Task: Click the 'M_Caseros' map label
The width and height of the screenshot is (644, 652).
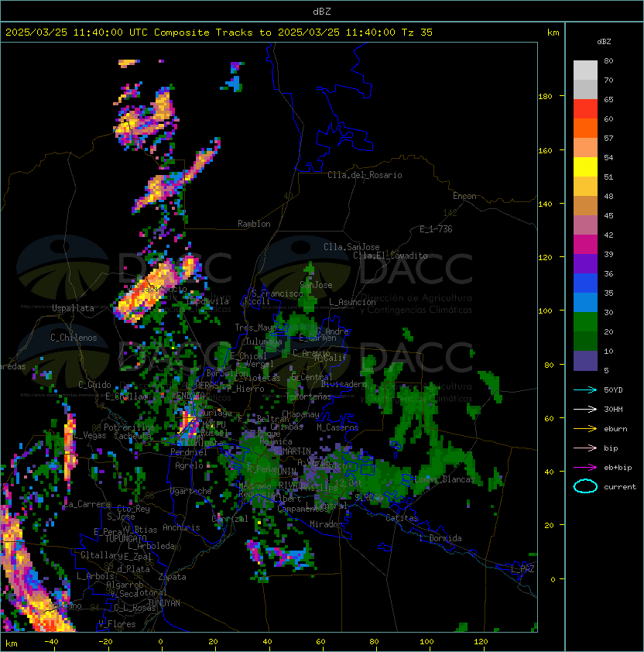Action: click(x=337, y=427)
